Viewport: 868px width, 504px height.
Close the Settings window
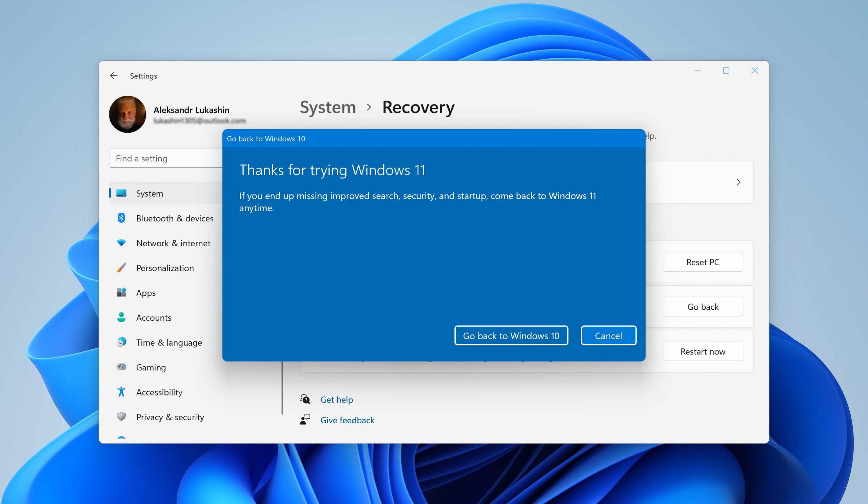pos(754,70)
